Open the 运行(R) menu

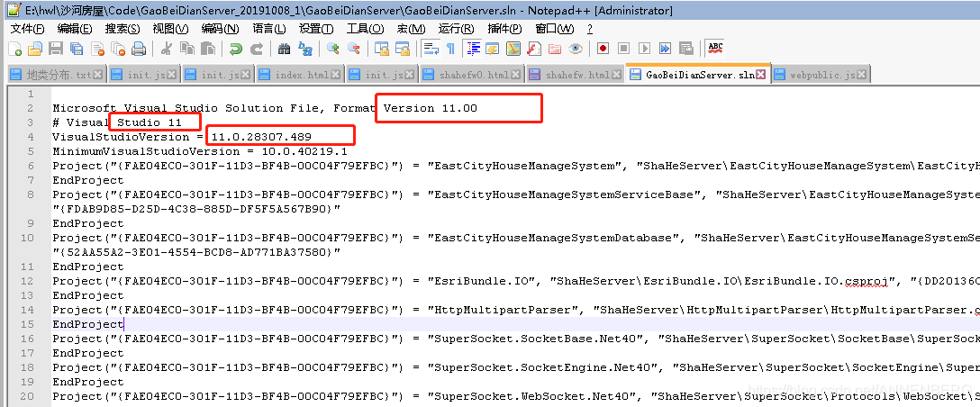pos(457,29)
